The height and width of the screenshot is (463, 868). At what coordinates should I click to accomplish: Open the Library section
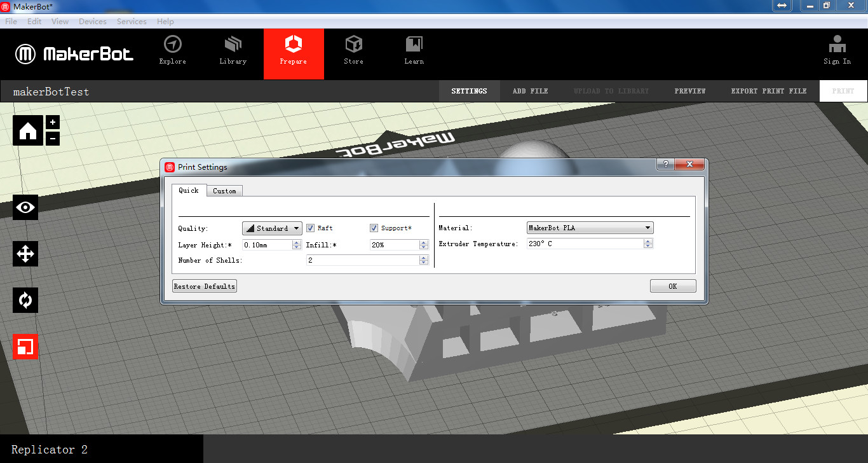[x=233, y=50]
